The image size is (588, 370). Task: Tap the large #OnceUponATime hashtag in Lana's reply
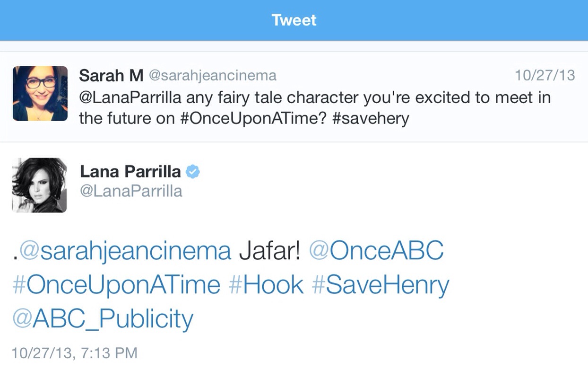116,285
